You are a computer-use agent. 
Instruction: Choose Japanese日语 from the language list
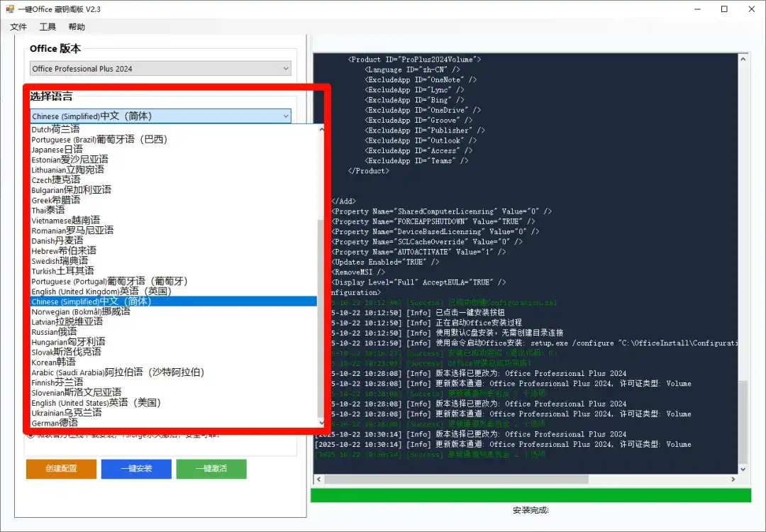pyautogui.click(x=57, y=150)
